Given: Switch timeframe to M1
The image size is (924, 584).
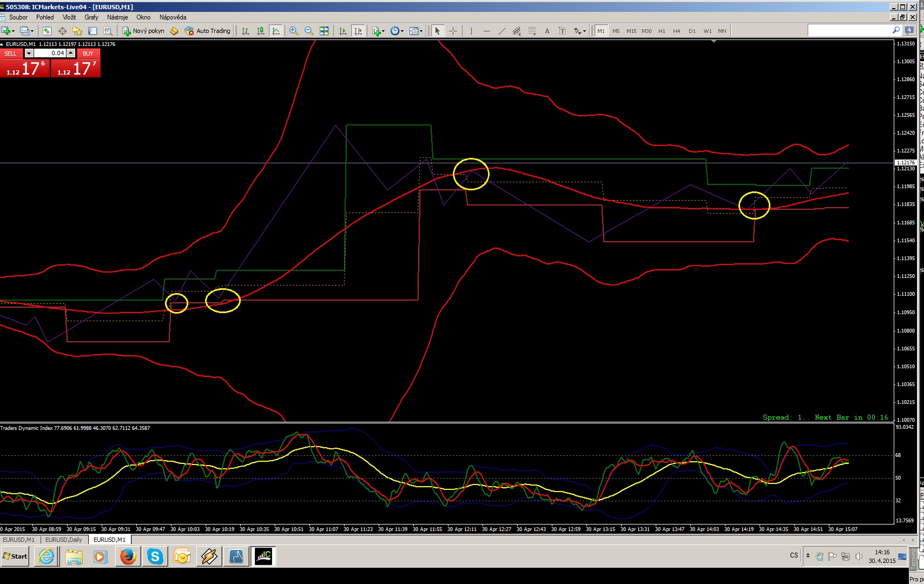Looking at the screenshot, I should click(x=601, y=31).
